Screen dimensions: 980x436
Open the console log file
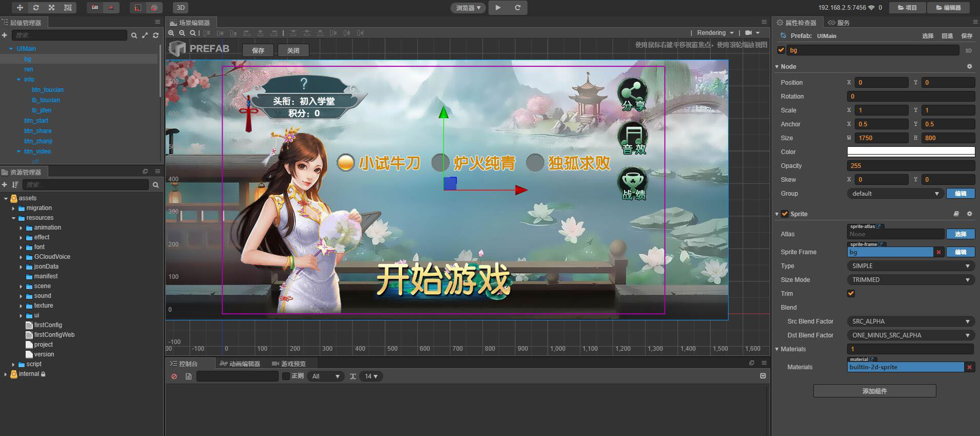[x=188, y=376]
